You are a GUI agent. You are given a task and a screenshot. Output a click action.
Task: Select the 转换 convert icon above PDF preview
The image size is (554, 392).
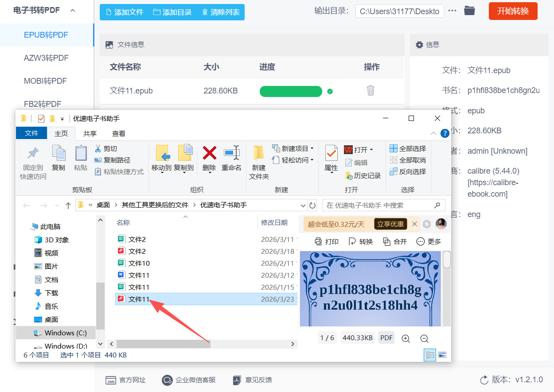(360, 241)
